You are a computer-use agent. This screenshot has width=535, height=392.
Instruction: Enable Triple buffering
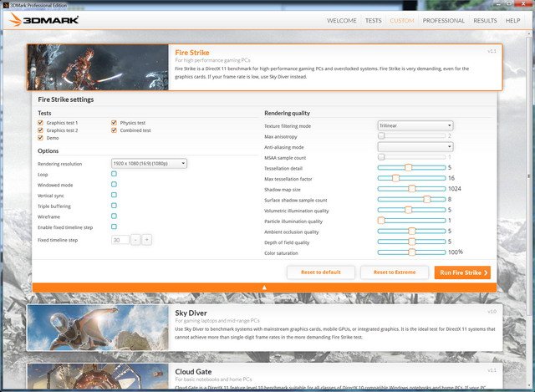pyautogui.click(x=114, y=206)
